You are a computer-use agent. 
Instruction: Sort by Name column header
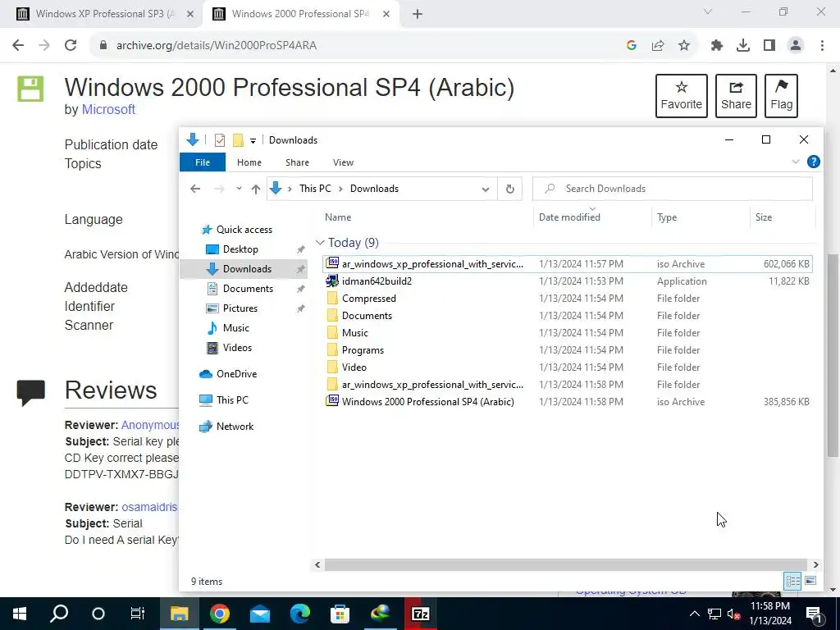click(x=427, y=217)
